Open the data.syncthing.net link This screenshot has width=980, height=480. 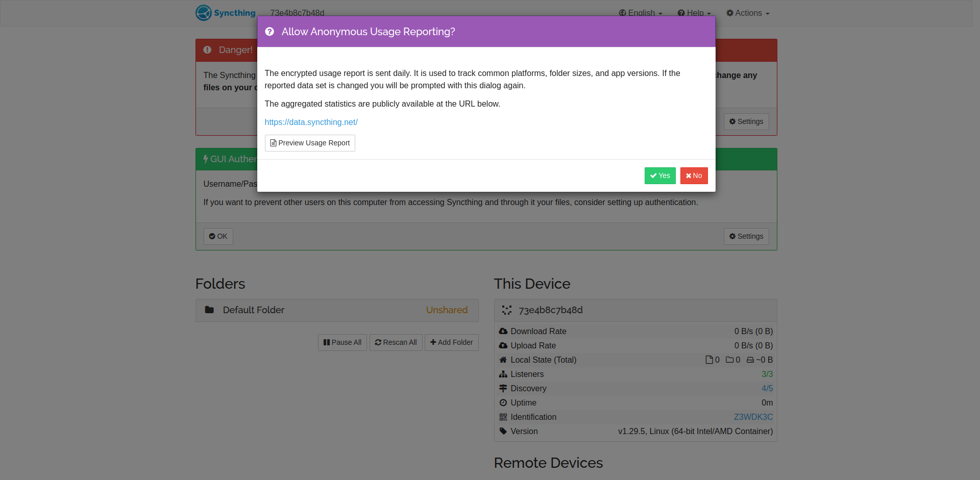[x=311, y=122]
